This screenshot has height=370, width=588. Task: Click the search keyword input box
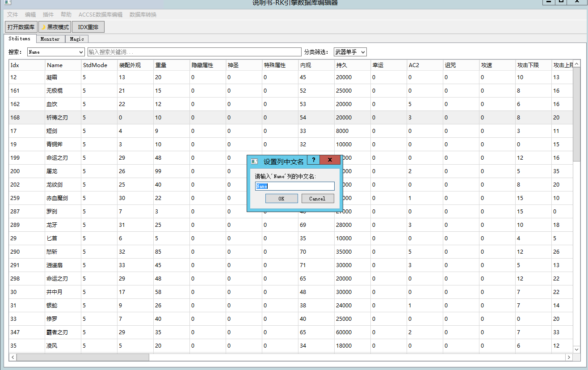194,52
